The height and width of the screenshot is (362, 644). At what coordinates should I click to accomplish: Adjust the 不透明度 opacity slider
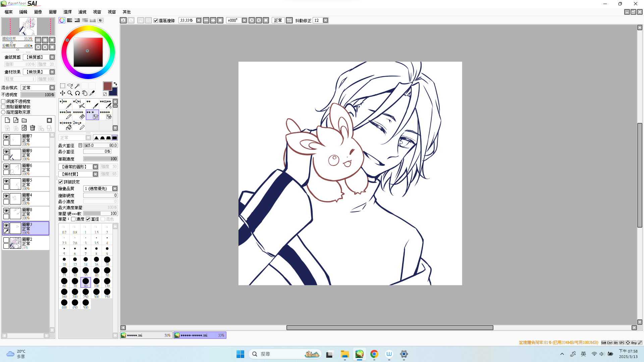(x=38, y=95)
